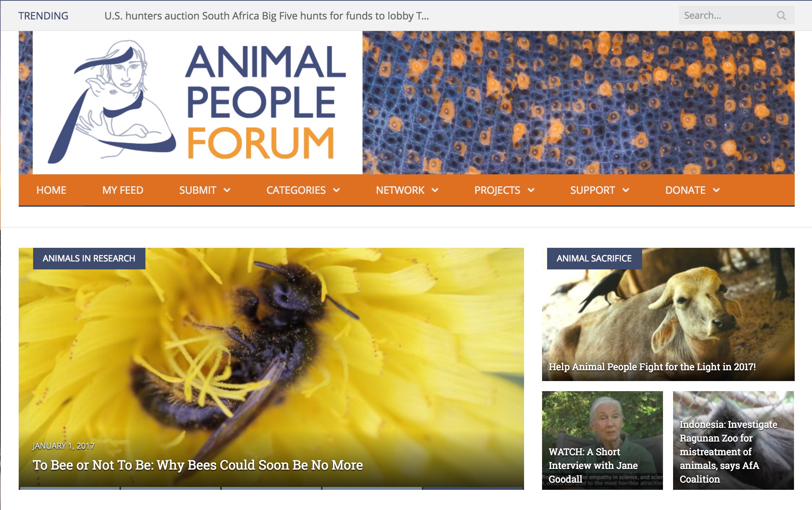Click the search magnifier icon
The height and width of the screenshot is (510, 812).
[x=781, y=15]
